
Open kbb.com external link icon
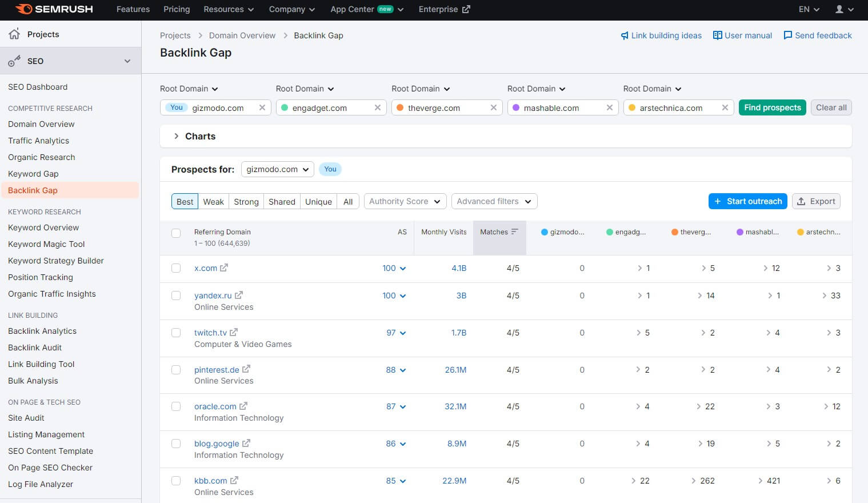pyautogui.click(x=234, y=480)
